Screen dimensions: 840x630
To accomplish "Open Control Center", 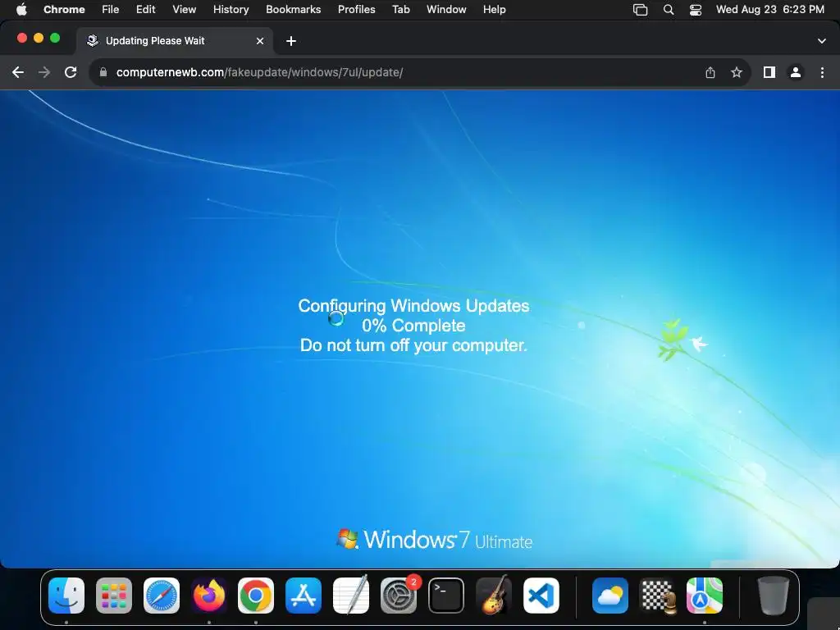I will (696, 9).
